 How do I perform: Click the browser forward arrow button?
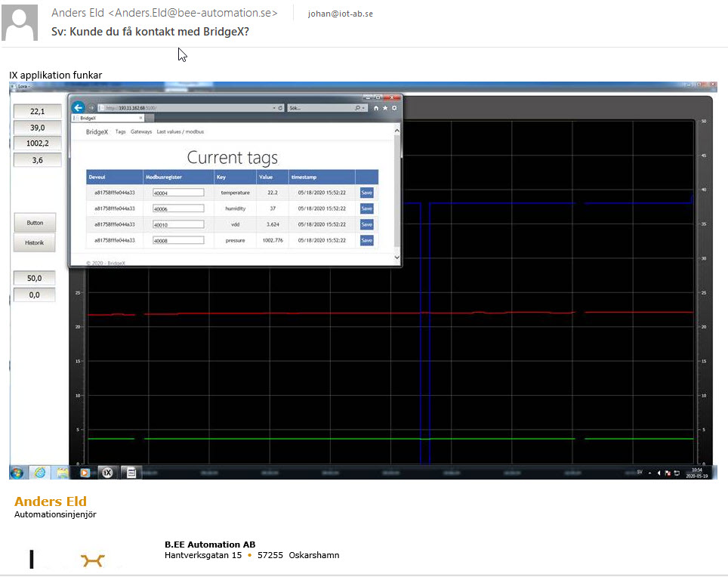point(91,108)
